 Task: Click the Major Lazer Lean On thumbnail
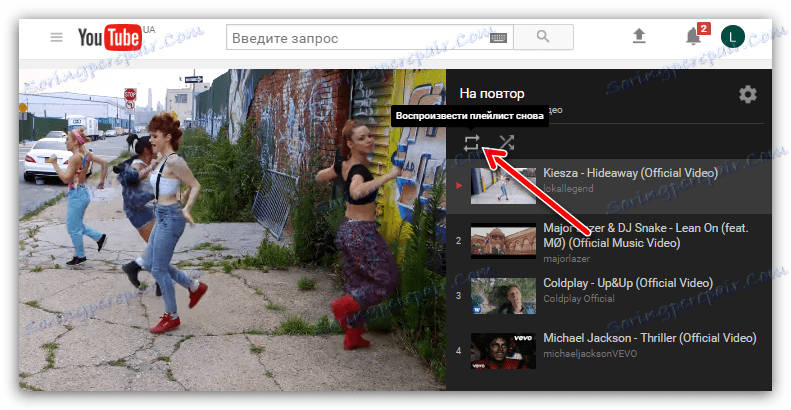503,241
